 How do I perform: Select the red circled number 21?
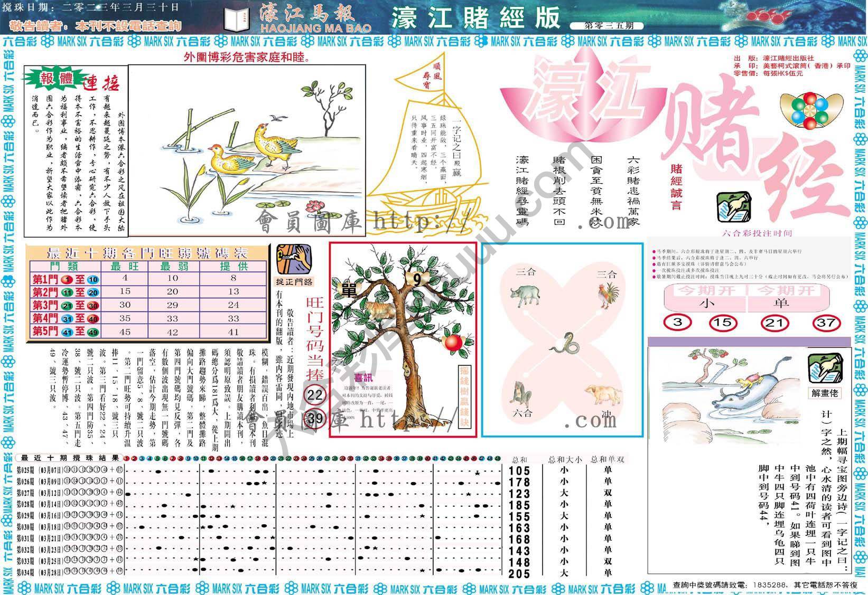click(774, 322)
